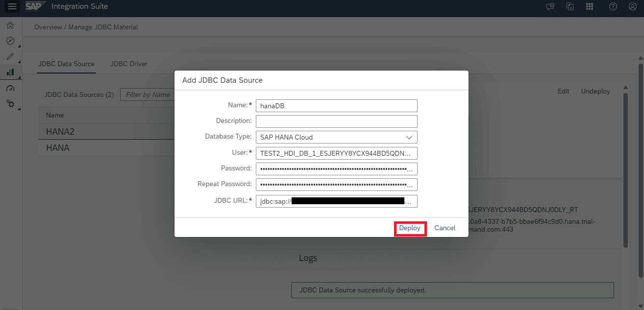Click into the Description field
This screenshot has height=310, width=644.
(x=336, y=121)
